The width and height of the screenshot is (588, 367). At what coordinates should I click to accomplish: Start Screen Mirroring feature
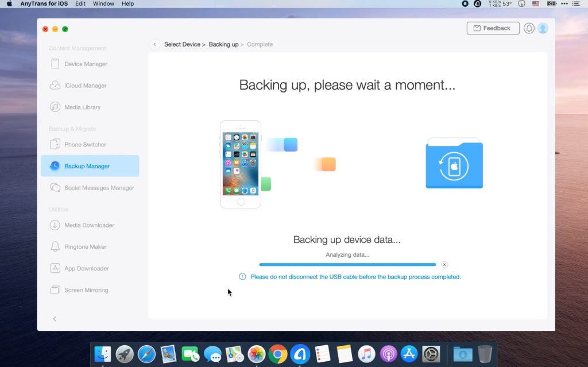point(90,290)
